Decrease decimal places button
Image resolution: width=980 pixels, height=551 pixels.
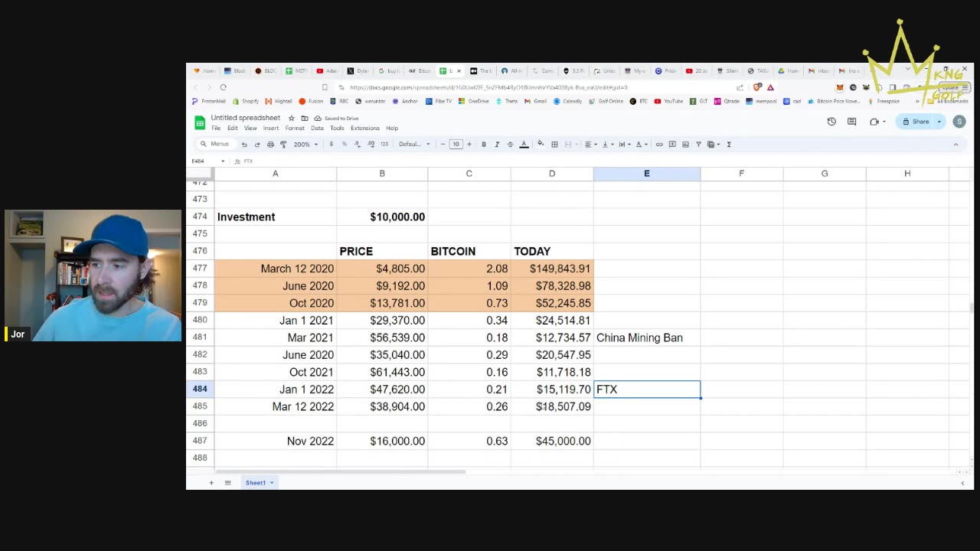point(357,144)
